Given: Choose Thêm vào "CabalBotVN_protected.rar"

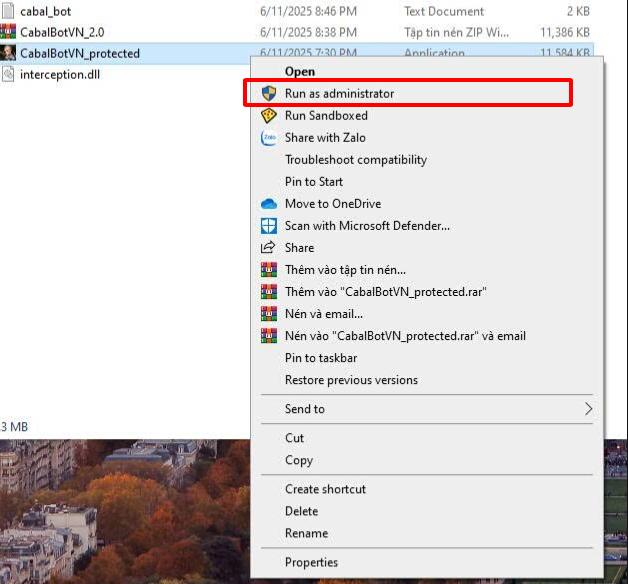Looking at the screenshot, I should click(386, 292).
